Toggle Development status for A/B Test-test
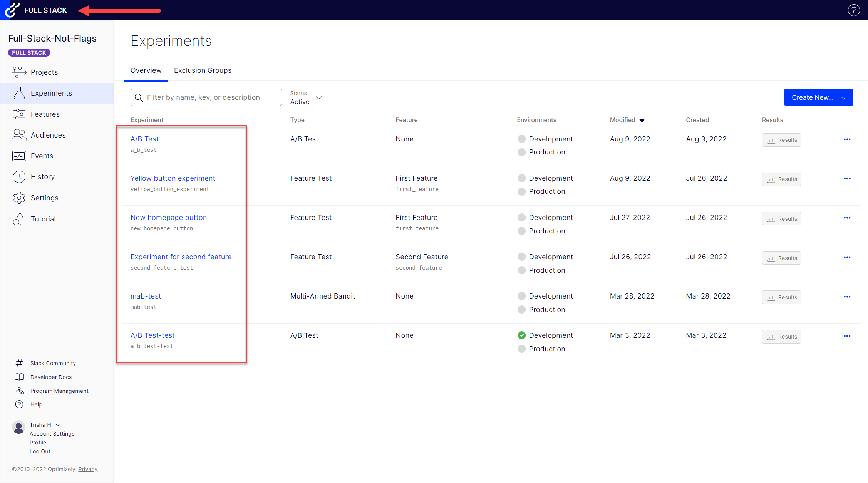The height and width of the screenshot is (483, 868). (521, 335)
